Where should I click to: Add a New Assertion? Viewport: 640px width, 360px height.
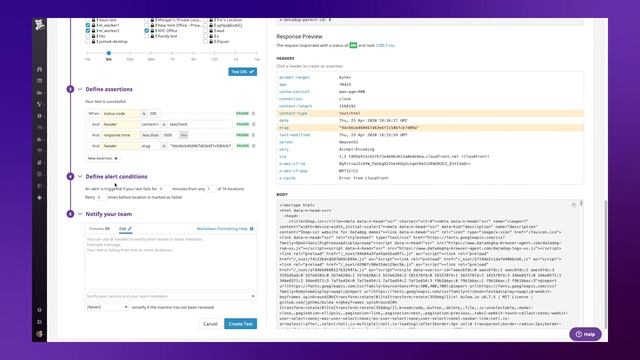[x=102, y=158]
